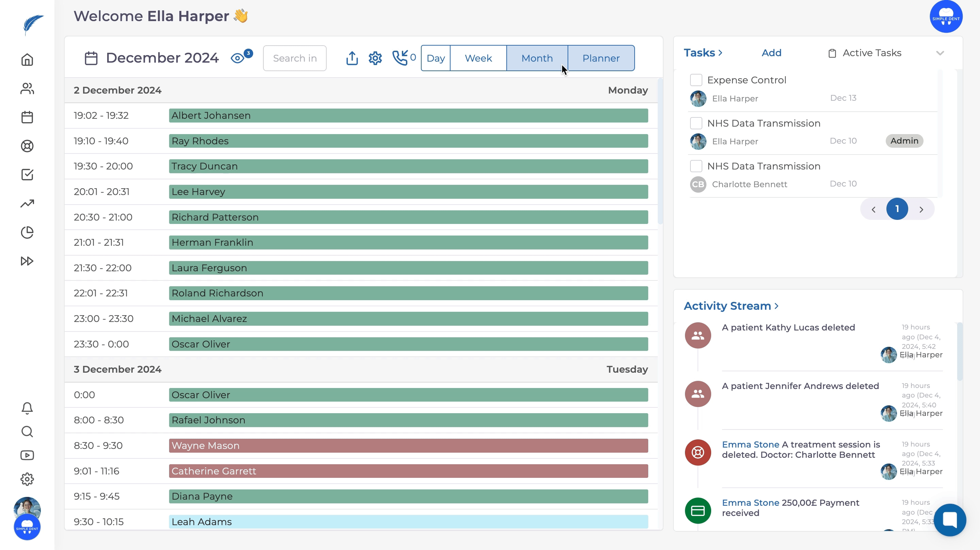Click the Add task link
Viewport: 980px width, 550px height.
pyautogui.click(x=771, y=53)
